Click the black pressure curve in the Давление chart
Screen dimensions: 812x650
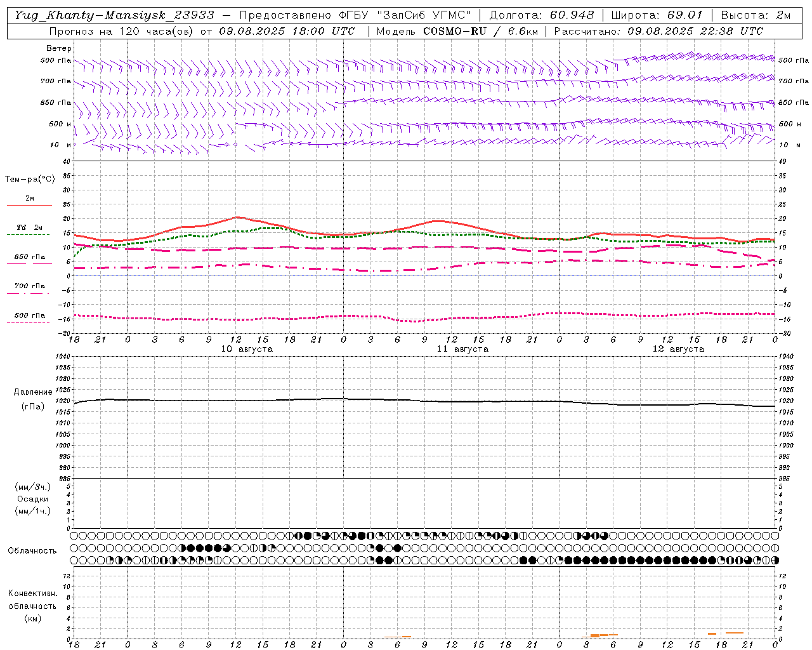coord(425,401)
